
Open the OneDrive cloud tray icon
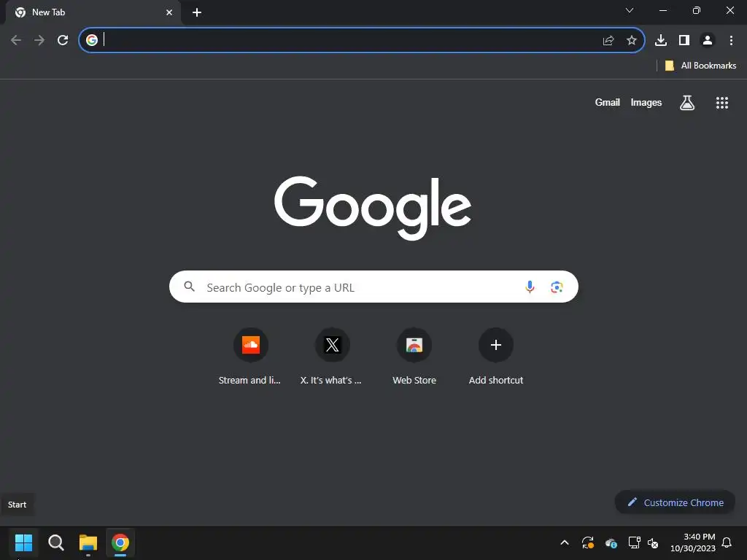click(x=611, y=542)
